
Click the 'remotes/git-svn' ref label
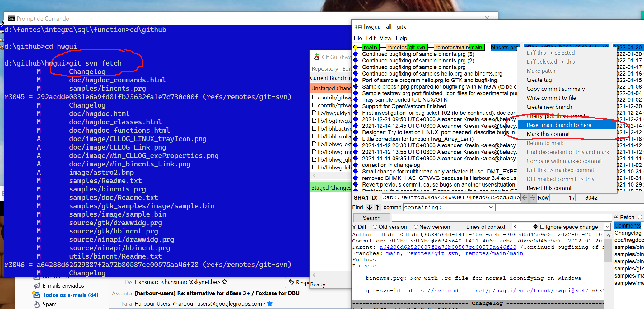coord(406,48)
